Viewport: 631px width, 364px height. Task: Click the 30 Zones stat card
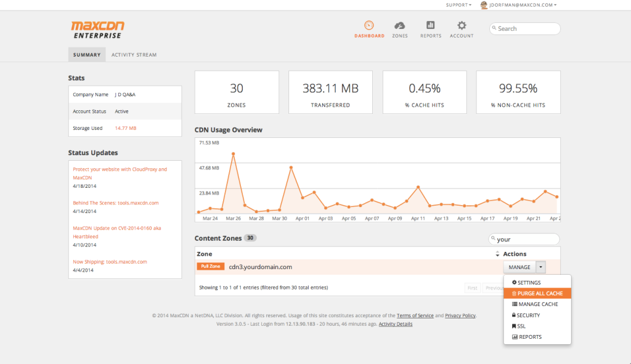(x=237, y=92)
